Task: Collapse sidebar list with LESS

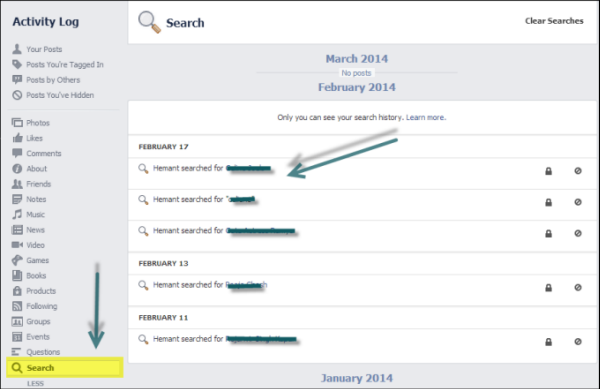Action: point(35,383)
